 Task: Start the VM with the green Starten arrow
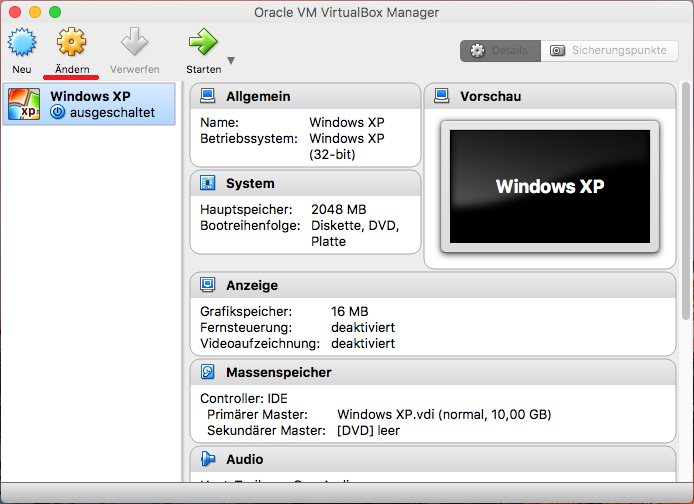pos(203,42)
